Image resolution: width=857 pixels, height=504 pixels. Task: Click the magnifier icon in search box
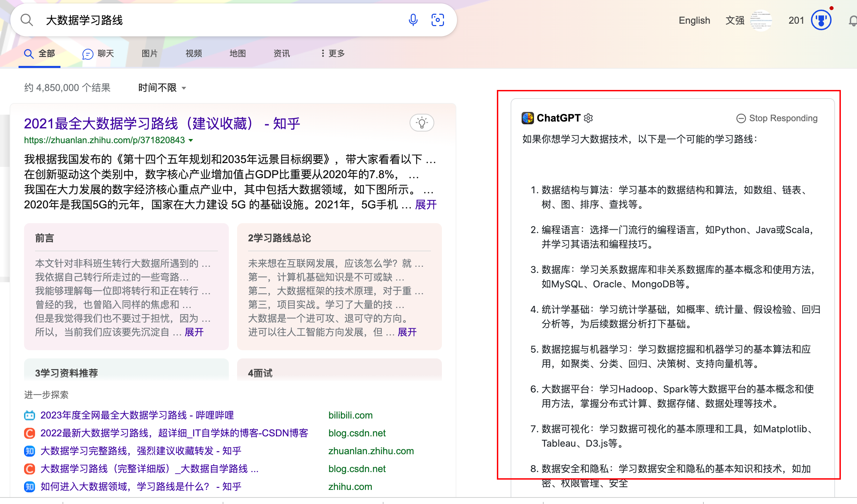(x=27, y=20)
